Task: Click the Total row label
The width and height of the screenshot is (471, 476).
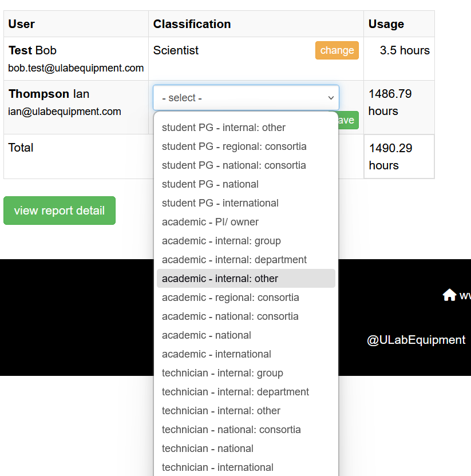Action: tap(21, 148)
